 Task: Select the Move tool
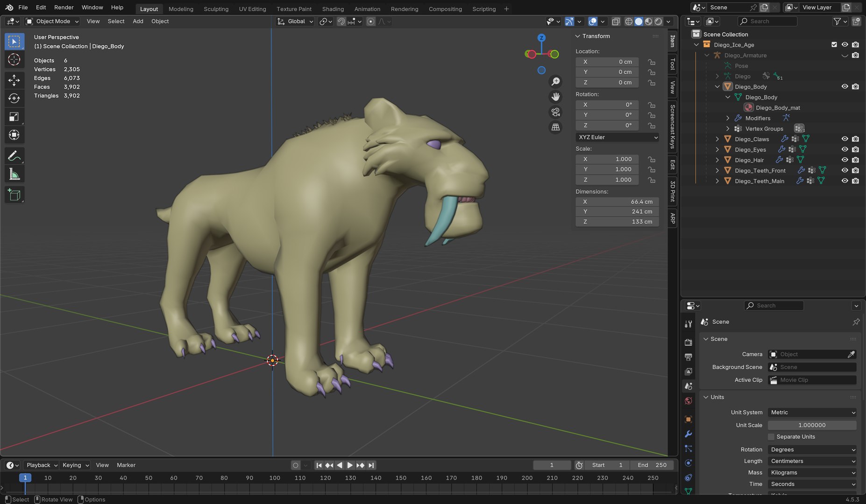click(x=14, y=80)
